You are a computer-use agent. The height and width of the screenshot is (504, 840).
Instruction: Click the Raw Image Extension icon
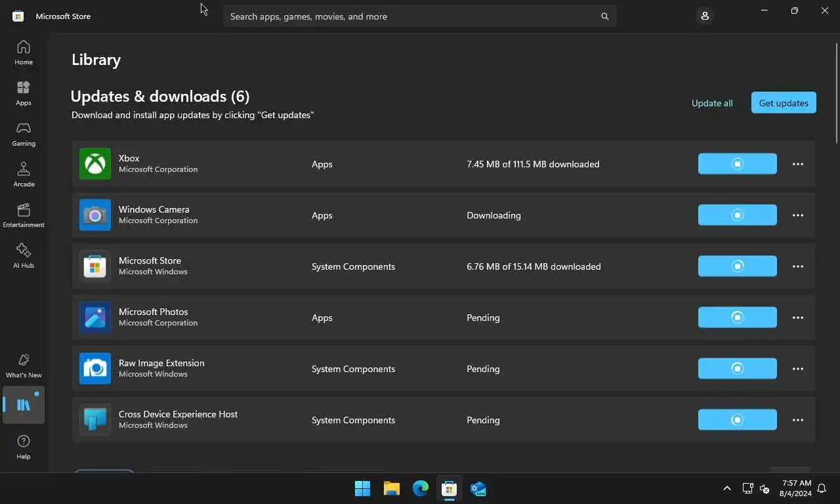(95, 368)
